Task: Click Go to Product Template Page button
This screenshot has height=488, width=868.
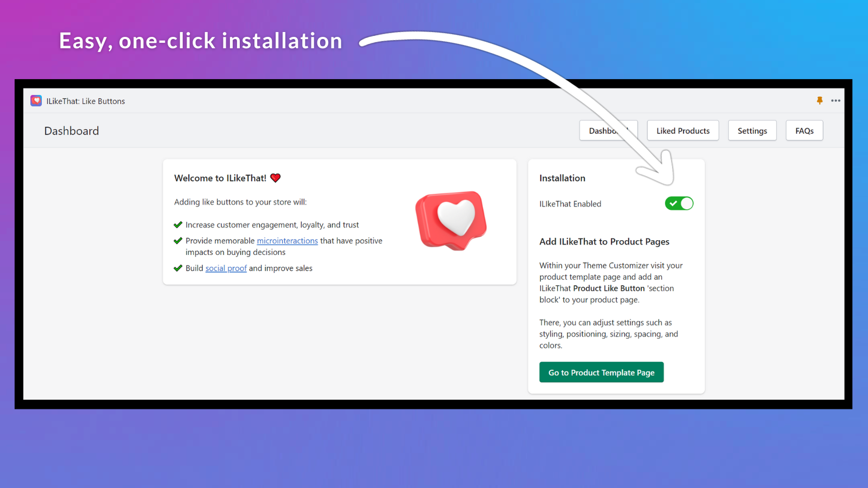Action: [602, 373]
